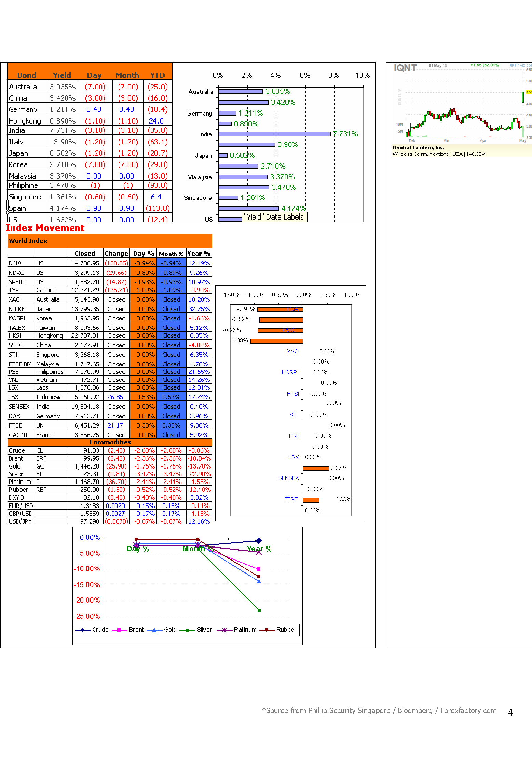Click the "Yield" Data Labels tooltip

[274, 217]
